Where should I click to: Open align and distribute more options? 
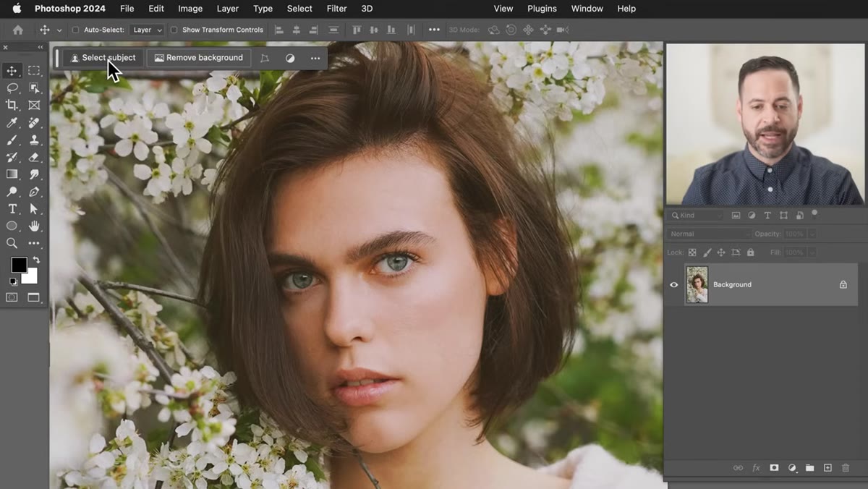[434, 30]
